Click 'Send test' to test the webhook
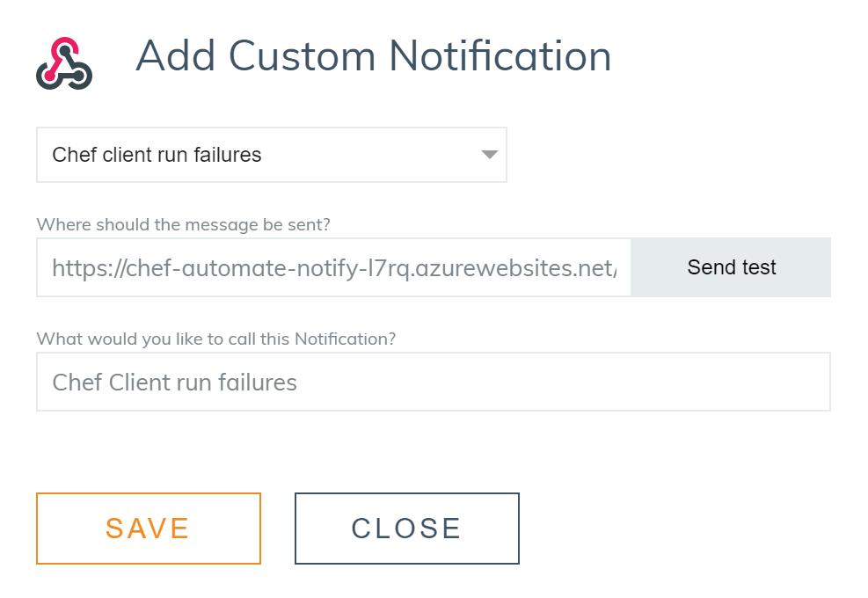The height and width of the screenshot is (598, 868). (x=731, y=267)
